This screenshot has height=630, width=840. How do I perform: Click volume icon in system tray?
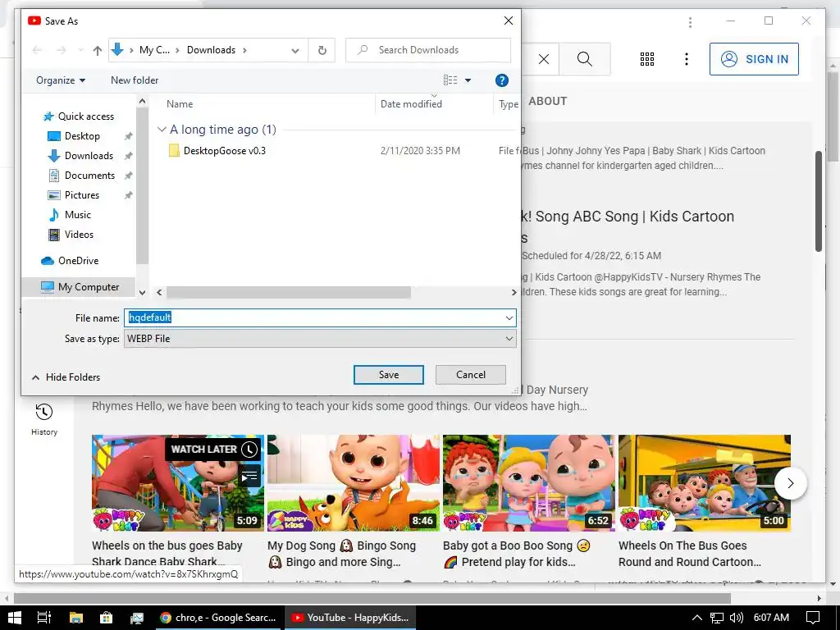tap(737, 618)
